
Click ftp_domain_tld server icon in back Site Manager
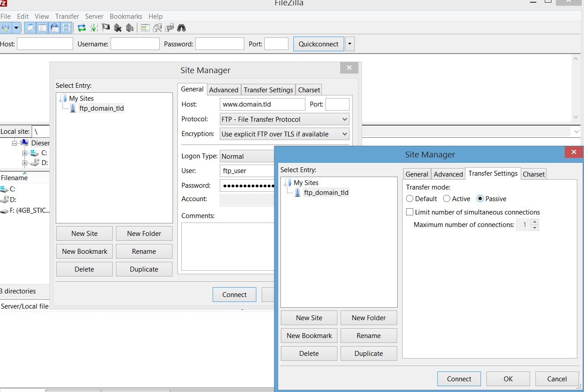(73, 108)
